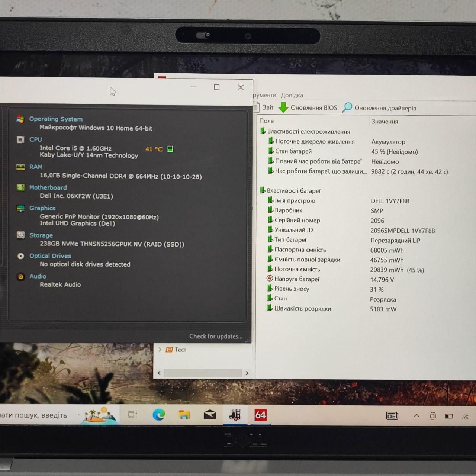Open the Довідка menu in AIDA64
Viewport: 476px width, 476px height.
(x=292, y=95)
